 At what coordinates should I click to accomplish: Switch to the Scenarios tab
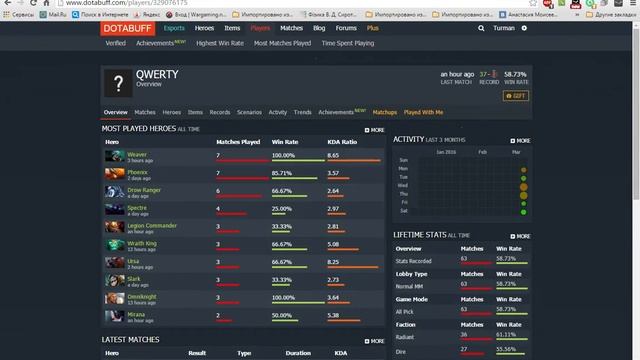[x=249, y=112]
